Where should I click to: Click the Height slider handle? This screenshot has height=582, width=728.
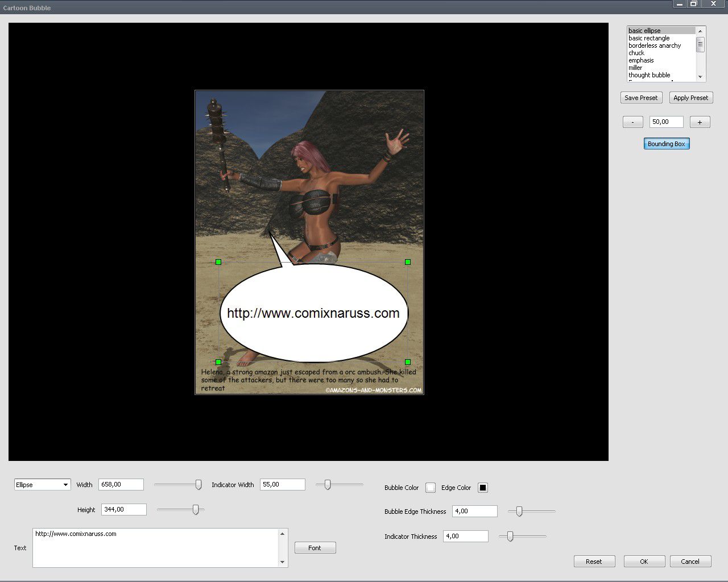pyautogui.click(x=196, y=510)
